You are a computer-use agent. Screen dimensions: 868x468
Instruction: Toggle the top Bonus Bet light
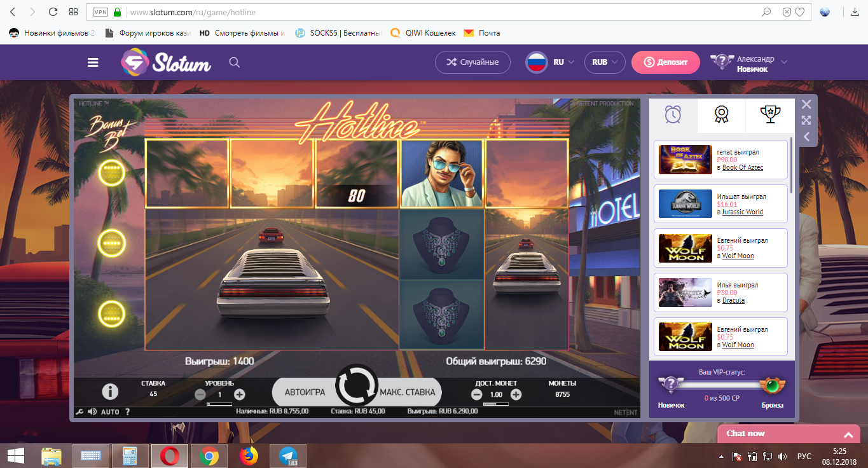[112, 172]
